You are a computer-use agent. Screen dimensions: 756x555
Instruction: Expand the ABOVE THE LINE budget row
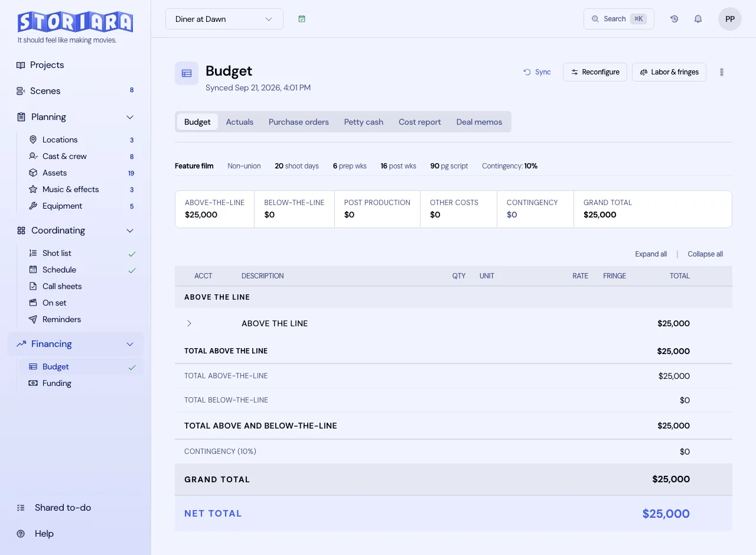[x=189, y=323]
